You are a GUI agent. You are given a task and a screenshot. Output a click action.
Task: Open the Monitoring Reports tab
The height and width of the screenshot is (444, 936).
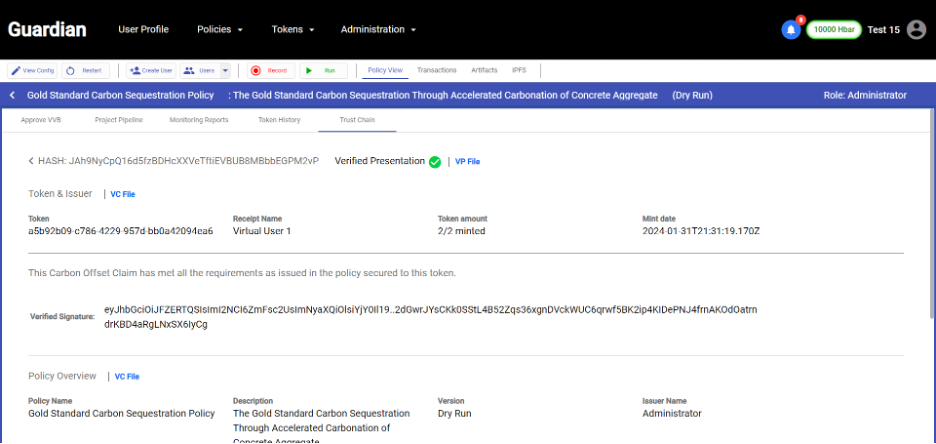pyautogui.click(x=198, y=120)
